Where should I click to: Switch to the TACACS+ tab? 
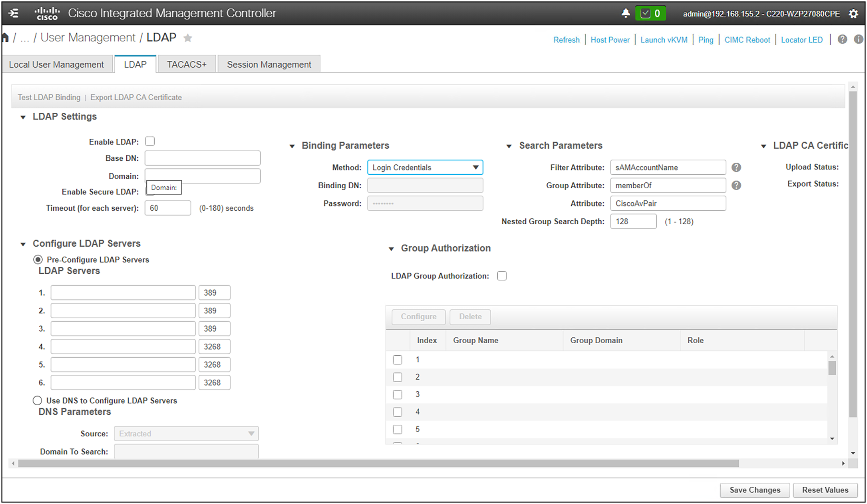pyautogui.click(x=187, y=64)
